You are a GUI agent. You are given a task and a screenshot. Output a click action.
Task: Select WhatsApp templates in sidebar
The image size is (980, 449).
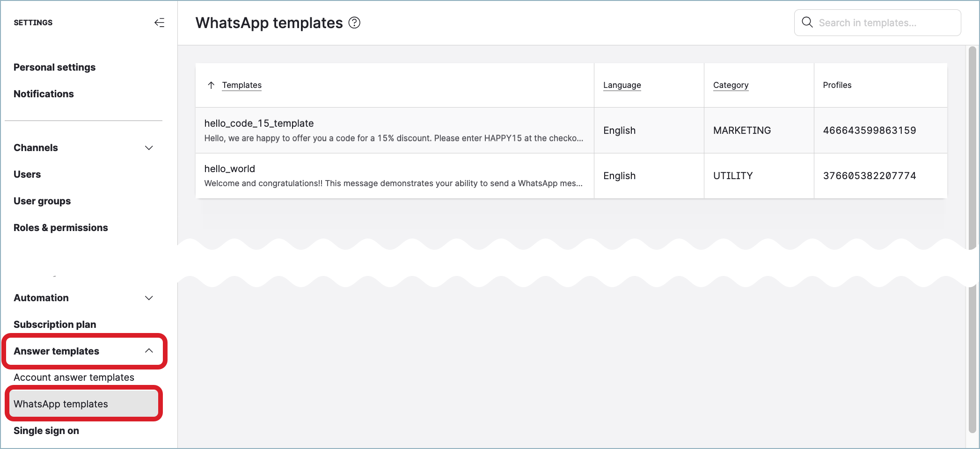[60, 404]
